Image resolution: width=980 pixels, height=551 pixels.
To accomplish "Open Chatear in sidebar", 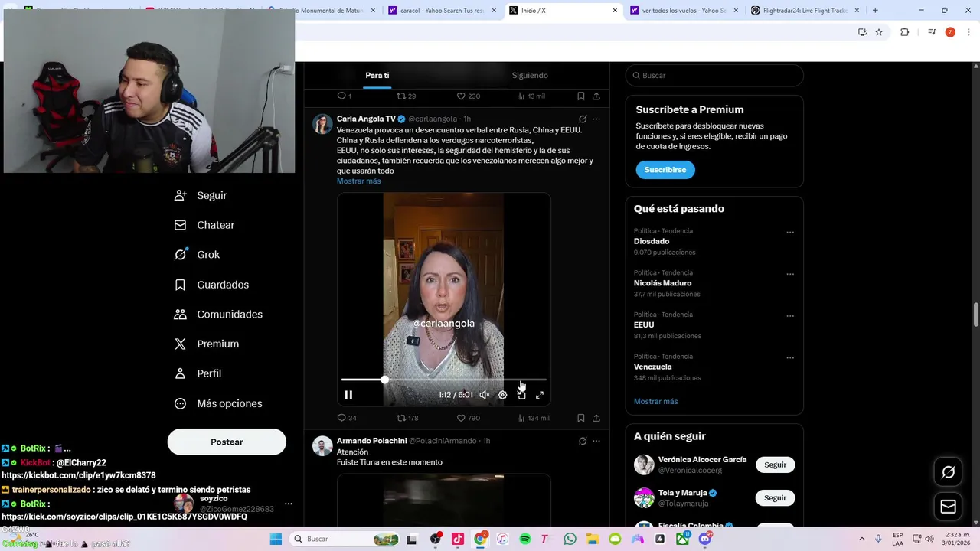I will (204, 225).
